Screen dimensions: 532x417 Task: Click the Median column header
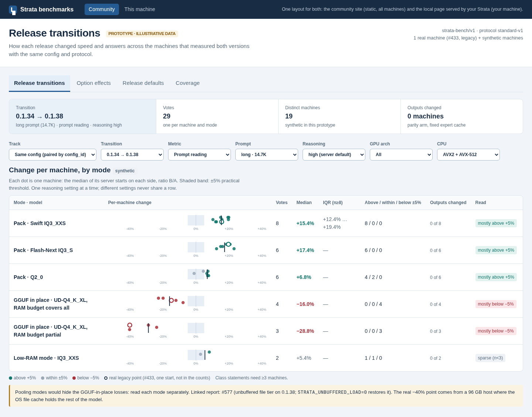(x=304, y=203)
